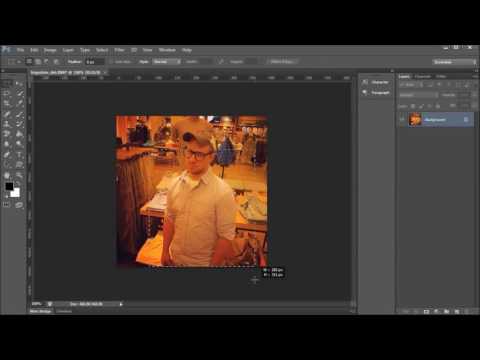Toggle Quick Mask mode
The image size is (480, 360).
coord(7,205)
